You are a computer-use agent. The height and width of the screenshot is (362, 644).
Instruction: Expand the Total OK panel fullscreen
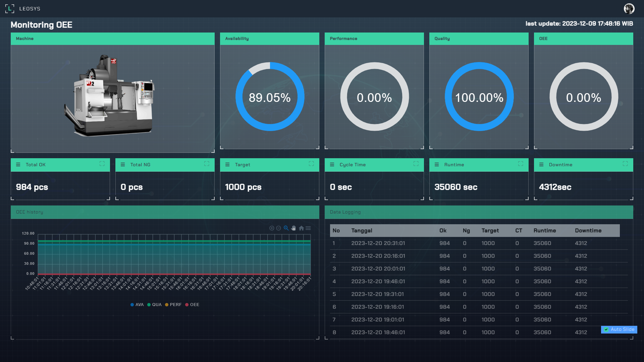(x=102, y=164)
